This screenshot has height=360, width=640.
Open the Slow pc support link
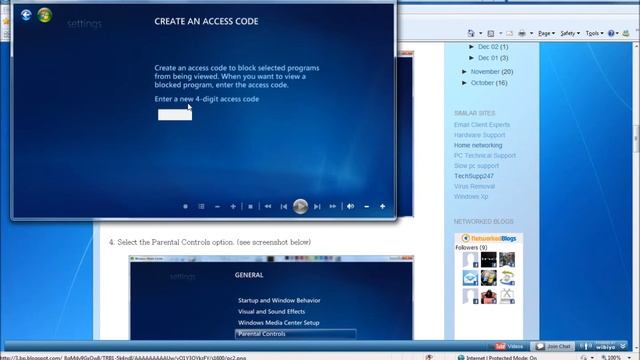tap(476, 166)
